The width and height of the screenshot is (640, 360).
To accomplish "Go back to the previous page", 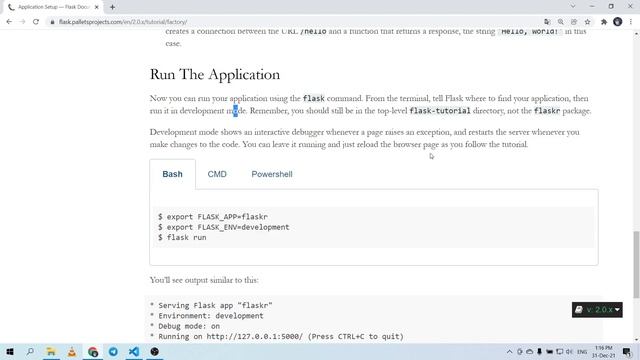I will point(9,22).
